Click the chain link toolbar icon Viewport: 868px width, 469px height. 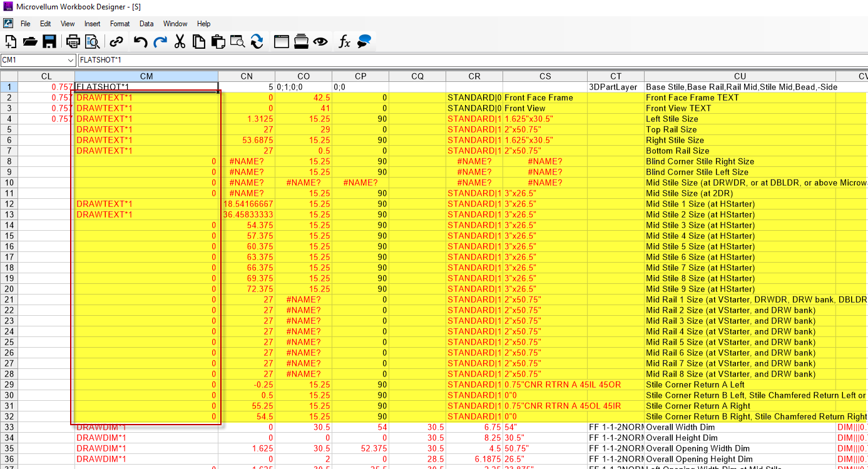tap(116, 42)
